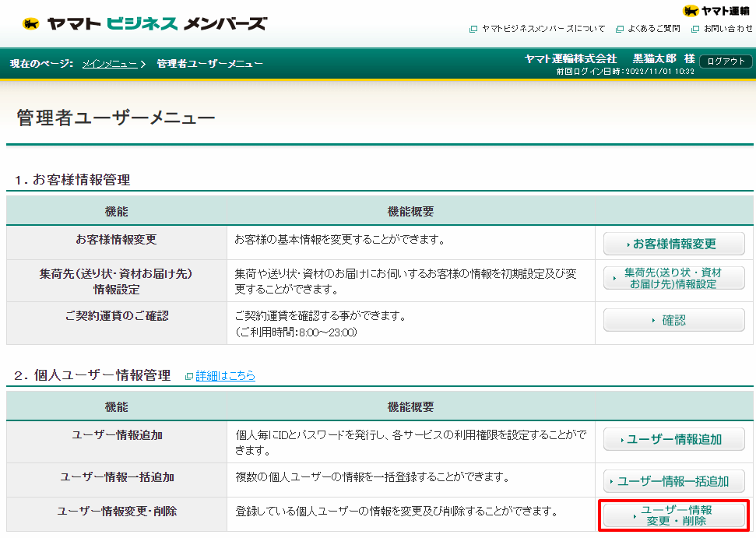Open ユーザー情報追加 to add a user
The height and width of the screenshot is (538, 756).
674,438
